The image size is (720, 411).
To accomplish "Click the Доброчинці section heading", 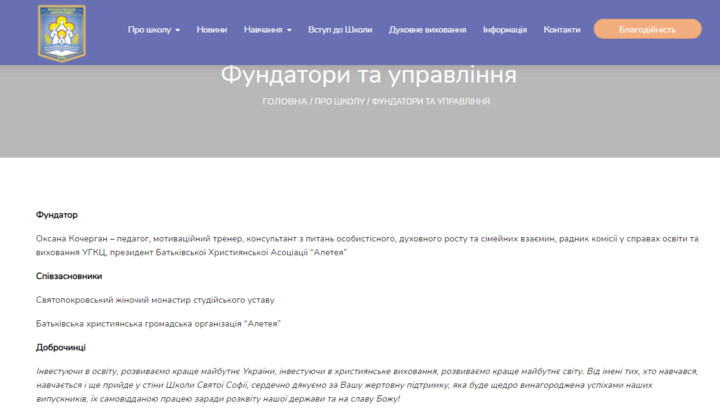I will [x=61, y=347].
